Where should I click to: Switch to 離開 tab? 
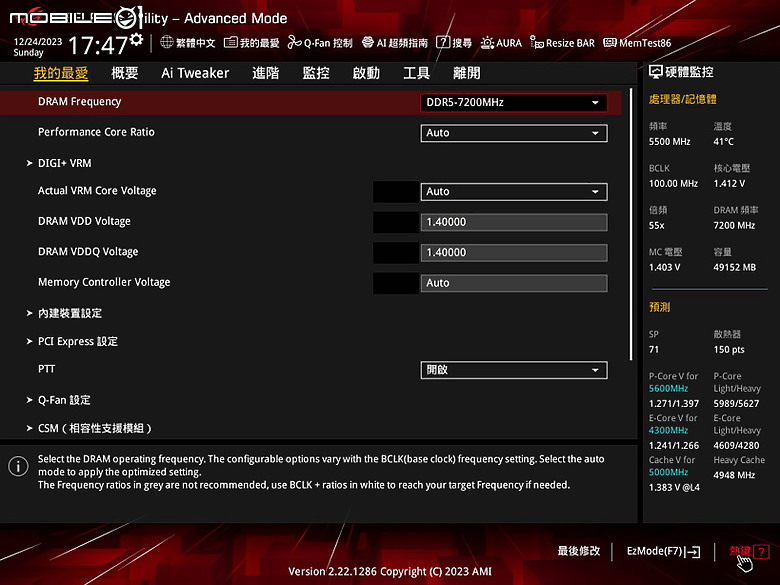(x=467, y=73)
